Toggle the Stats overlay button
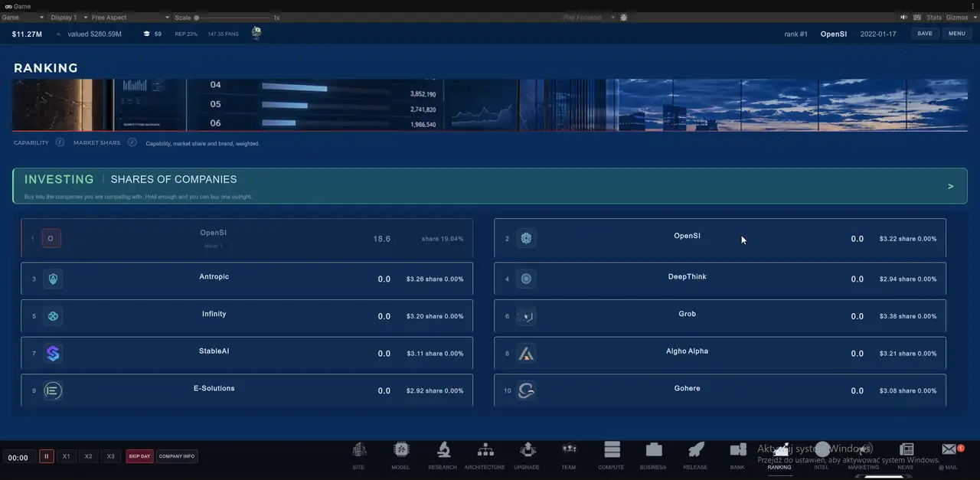The width and height of the screenshot is (980, 480). click(x=934, y=17)
